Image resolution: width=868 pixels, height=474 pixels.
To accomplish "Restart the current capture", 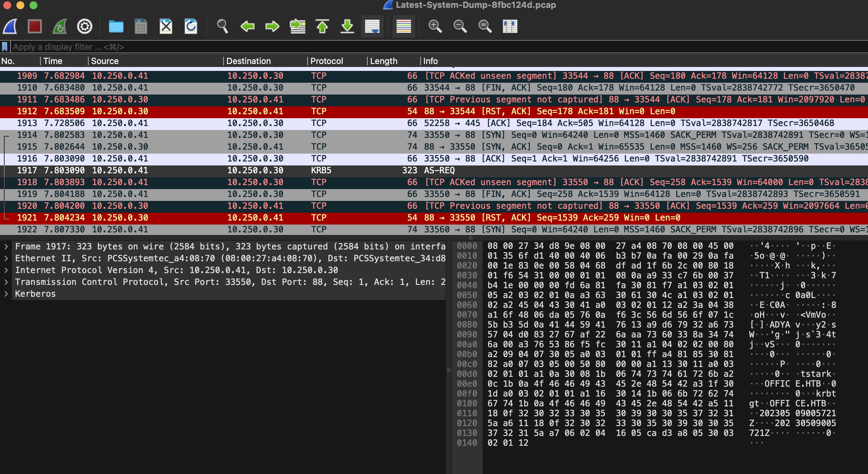I will (x=60, y=26).
